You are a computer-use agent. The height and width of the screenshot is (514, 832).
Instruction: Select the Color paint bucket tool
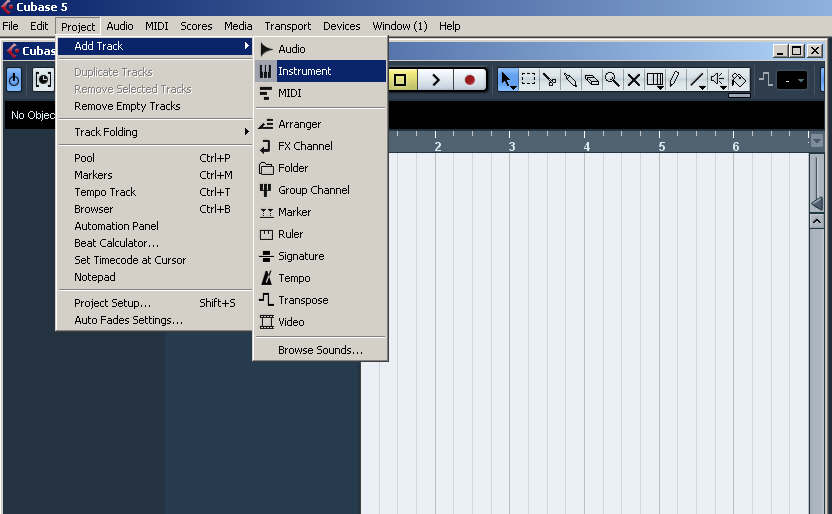coord(739,80)
